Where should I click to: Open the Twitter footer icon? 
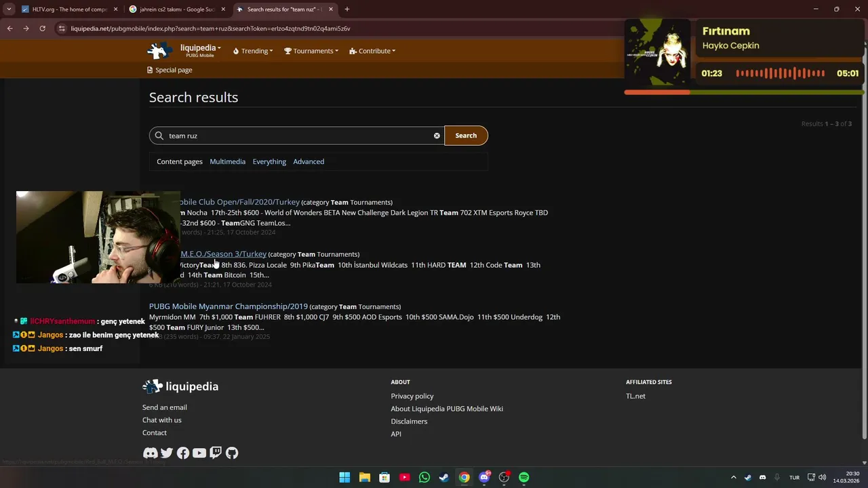coord(167,453)
